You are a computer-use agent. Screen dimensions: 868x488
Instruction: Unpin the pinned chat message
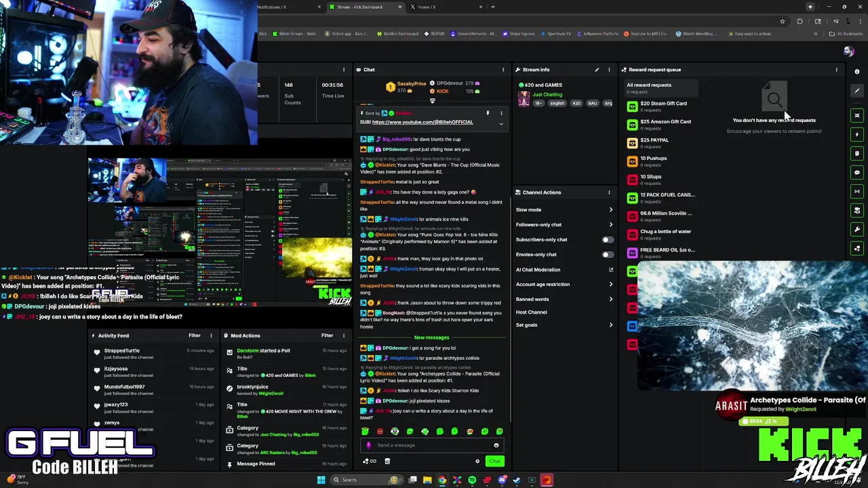(488, 113)
